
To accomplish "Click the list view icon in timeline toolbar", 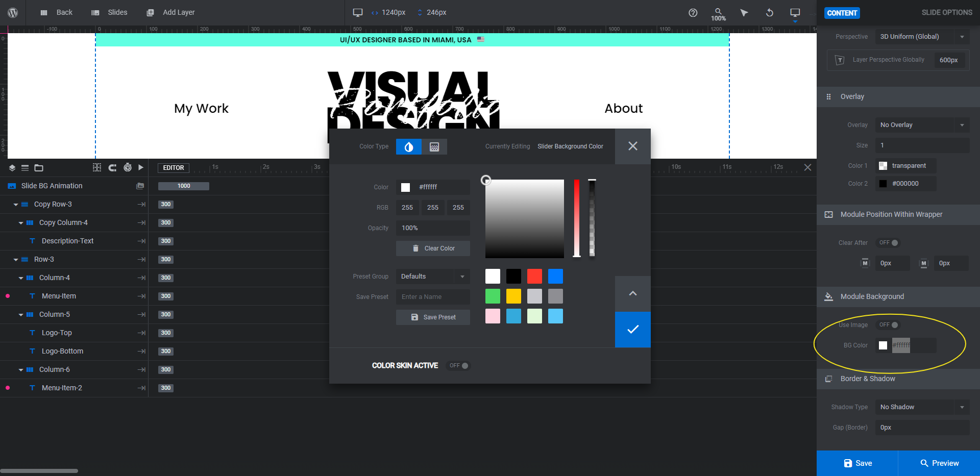I will (25, 168).
